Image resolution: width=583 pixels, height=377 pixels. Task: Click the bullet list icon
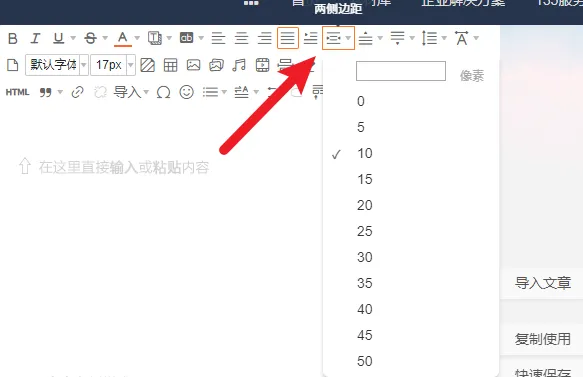[x=210, y=92]
